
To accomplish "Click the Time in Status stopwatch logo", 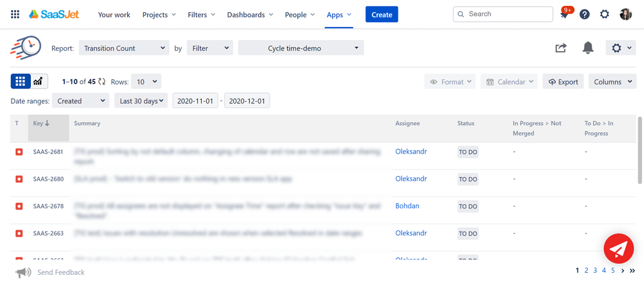I will tap(26, 48).
